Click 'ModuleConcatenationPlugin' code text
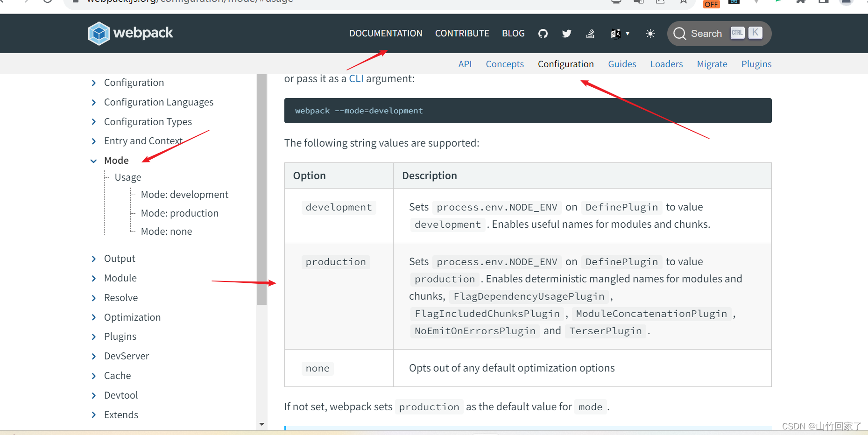This screenshot has width=868, height=435. 651,314
